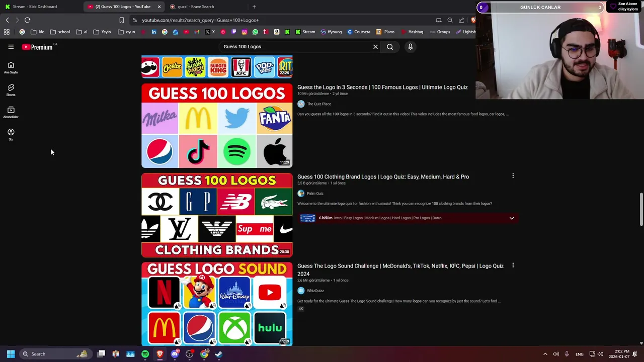This screenshot has width=644, height=362.
Task: Go to Ana Sayfa home in sidebar
Action: pos(11,68)
